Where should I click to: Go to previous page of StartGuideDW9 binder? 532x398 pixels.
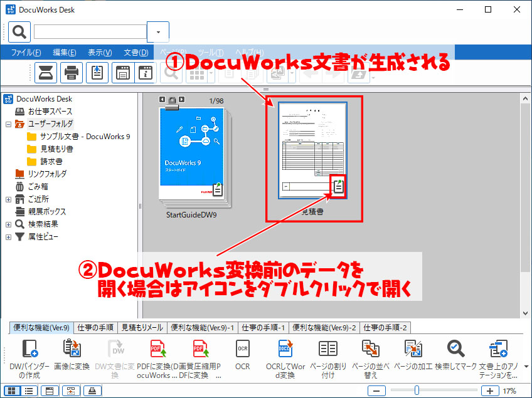coord(162,99)
